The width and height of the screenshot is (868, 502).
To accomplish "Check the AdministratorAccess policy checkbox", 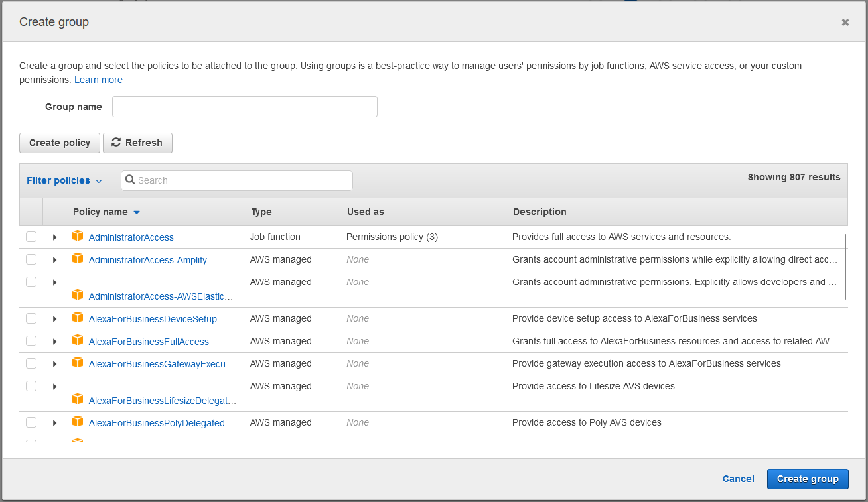I will point(31,237).
